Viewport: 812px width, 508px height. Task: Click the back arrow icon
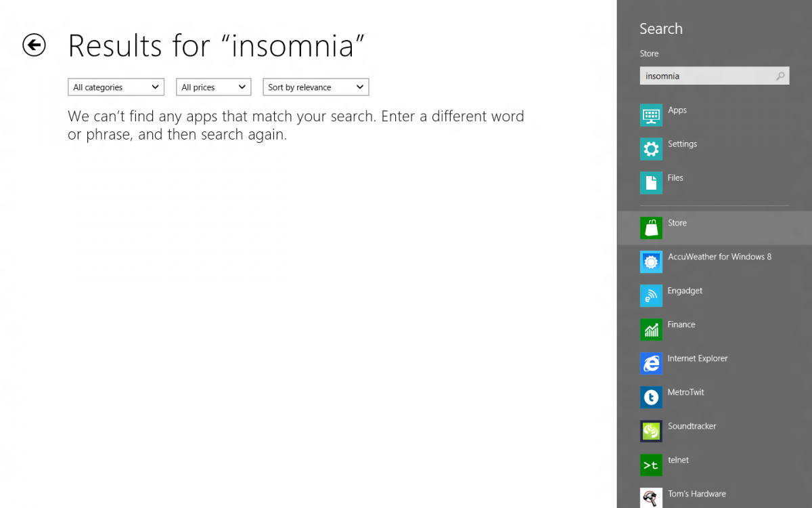click(34, 45)
